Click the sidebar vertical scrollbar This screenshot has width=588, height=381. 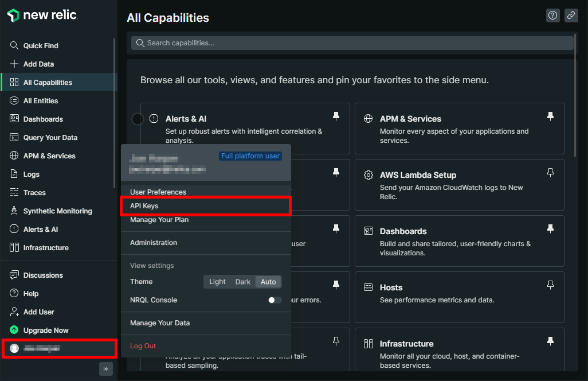(115, 112)
